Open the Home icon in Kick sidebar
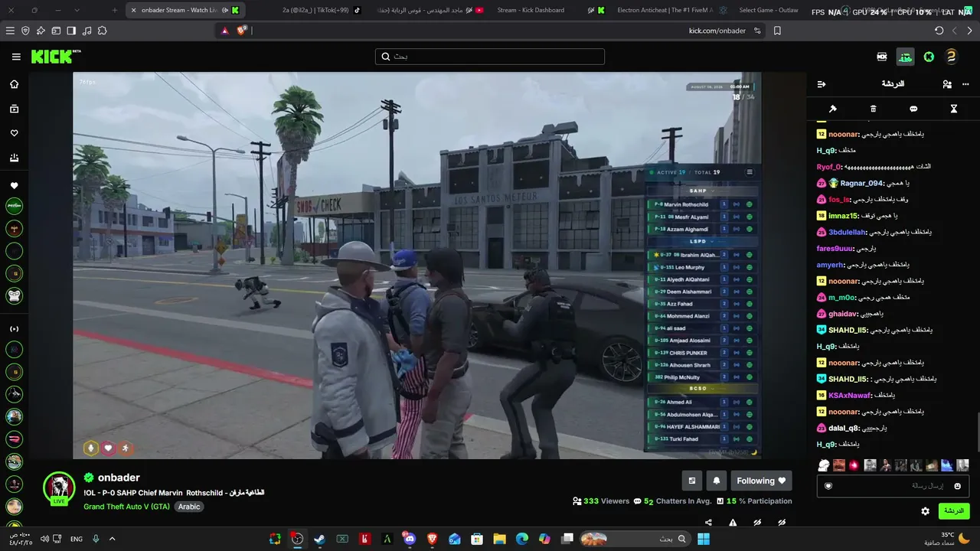The width and height of the screenshot is (980, 551). point(14,84)
